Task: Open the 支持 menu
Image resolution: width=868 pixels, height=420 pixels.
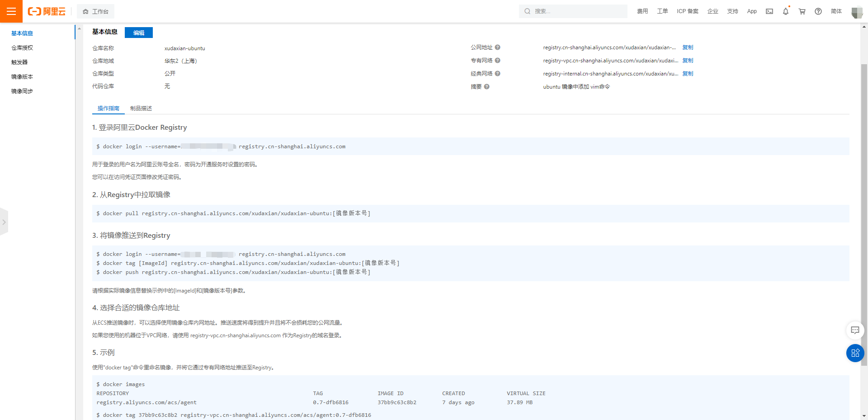Action: (x=733, y=11)
